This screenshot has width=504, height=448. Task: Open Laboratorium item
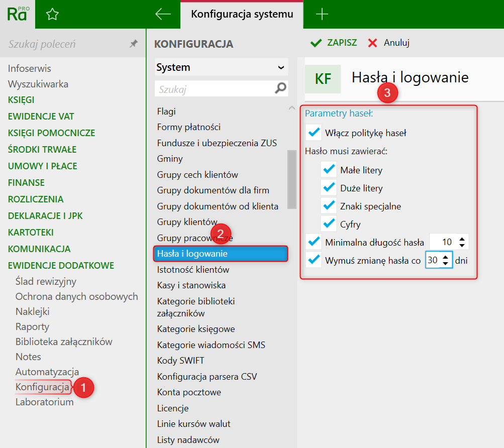tap(44, 402)
